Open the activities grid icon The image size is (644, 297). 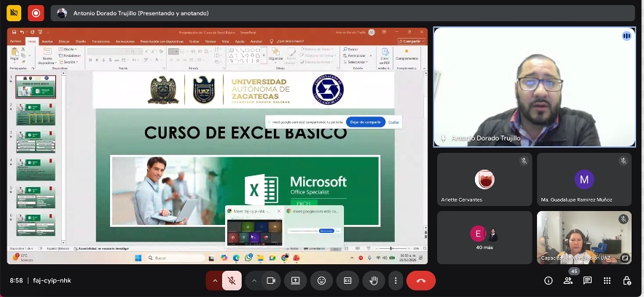coord(607,280)
